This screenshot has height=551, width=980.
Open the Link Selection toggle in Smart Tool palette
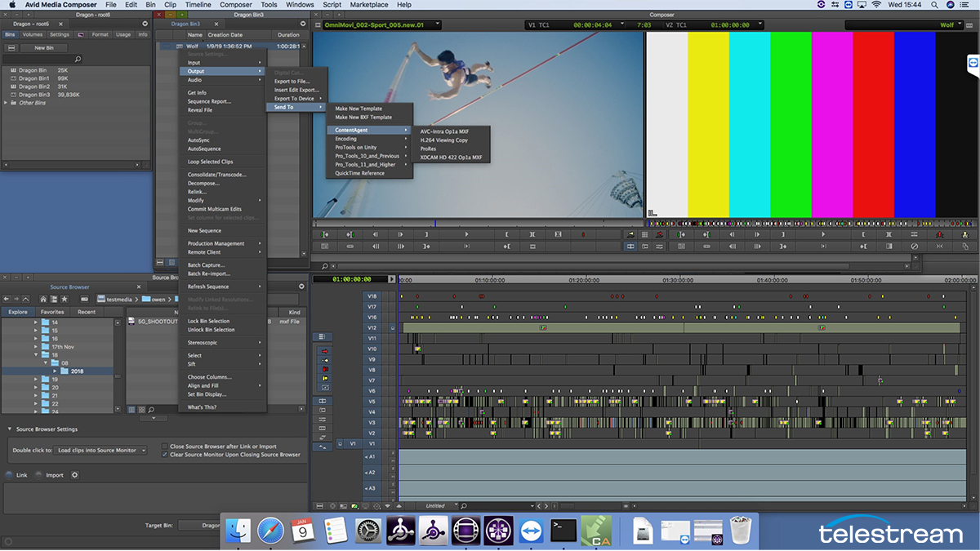[323, 337]
